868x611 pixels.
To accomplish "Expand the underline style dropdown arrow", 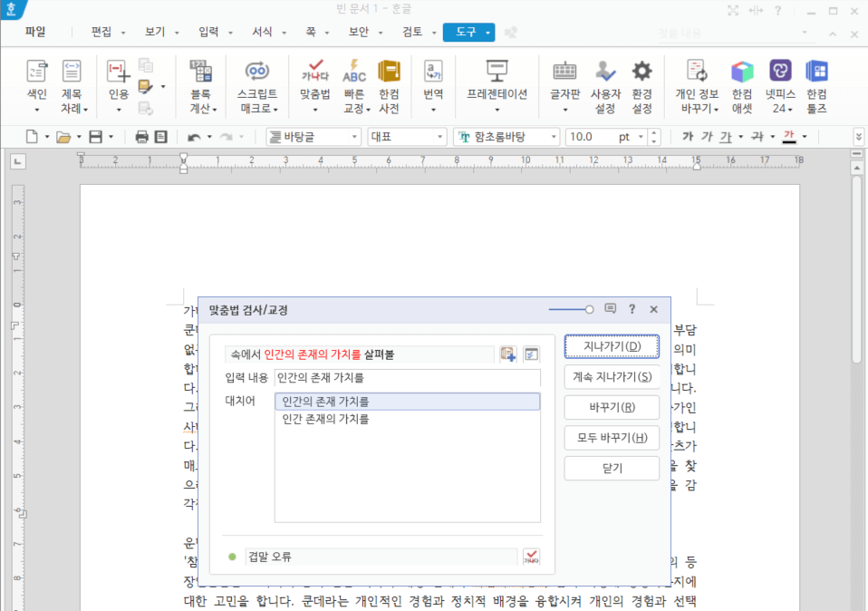I will pos(740,136).
